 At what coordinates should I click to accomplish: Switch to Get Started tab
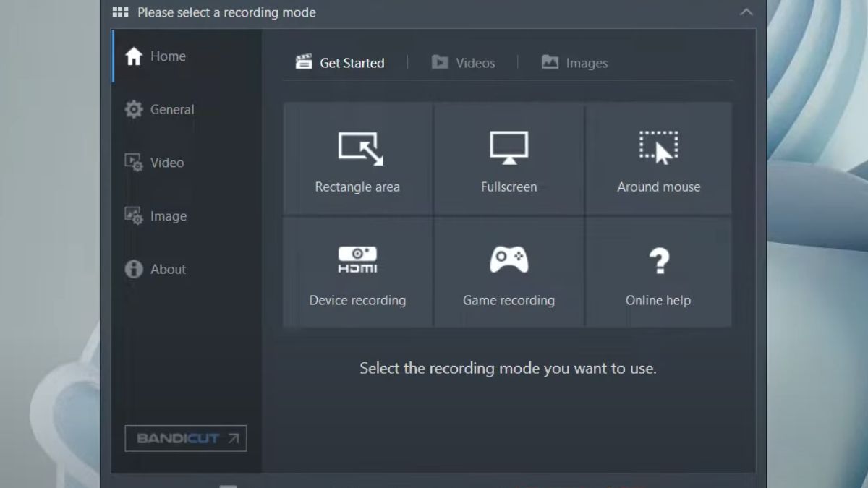(340, 63)
